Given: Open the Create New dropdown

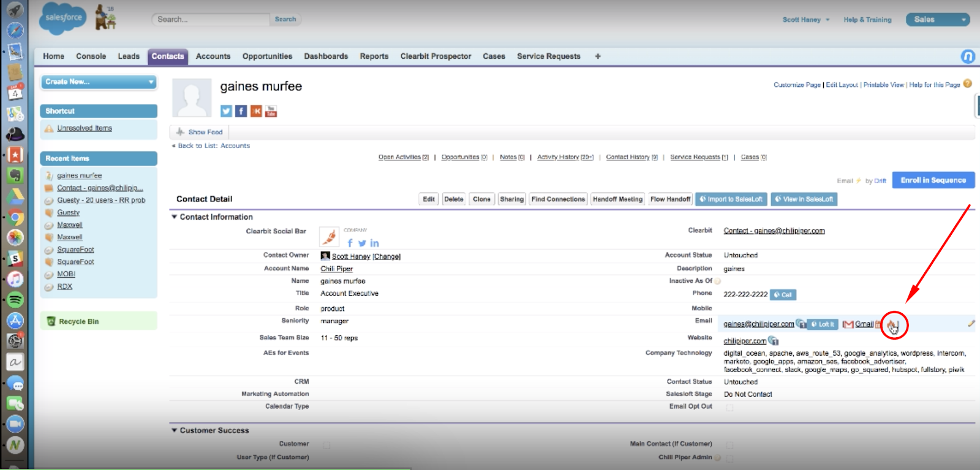Looking at the screenshot, I should [99, 82].
